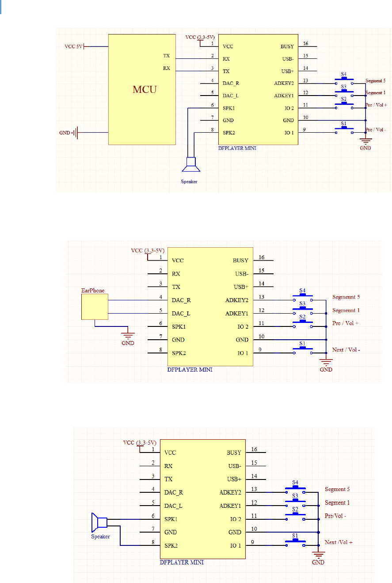392x583 pixels.
Task: Select the USB+ pin label in the bottom schematic
Action: [x=234, y=479]
